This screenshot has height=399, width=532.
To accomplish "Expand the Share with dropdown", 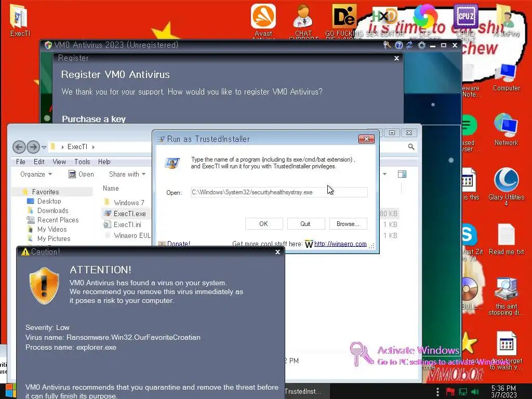I will click(x=127, y=174).
